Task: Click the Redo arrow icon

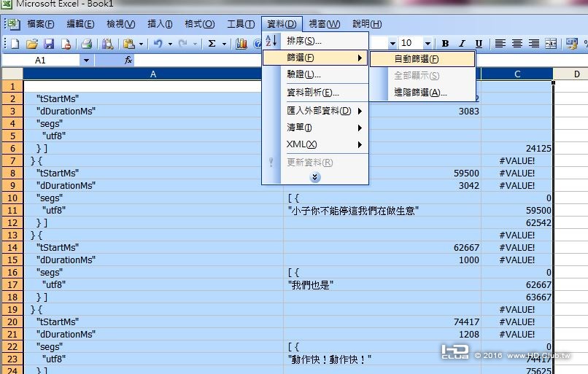Action: pyautogui.click(x=183, y=44)
